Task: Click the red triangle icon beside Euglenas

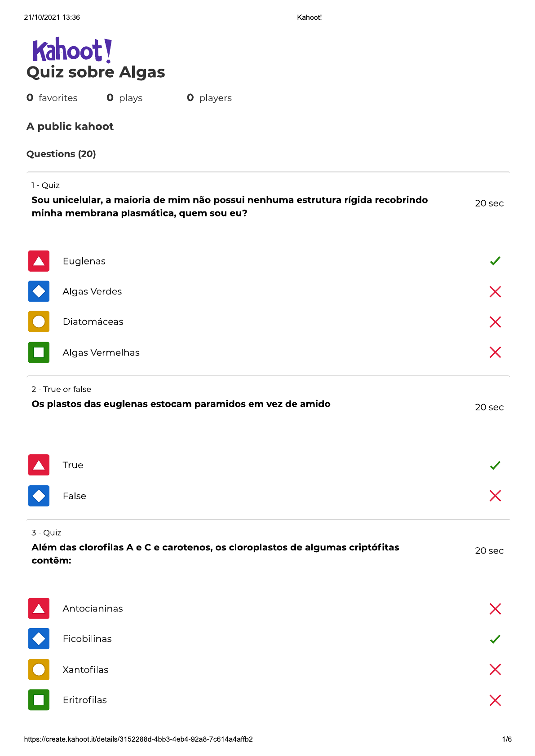Action: (x=39, y=261)
